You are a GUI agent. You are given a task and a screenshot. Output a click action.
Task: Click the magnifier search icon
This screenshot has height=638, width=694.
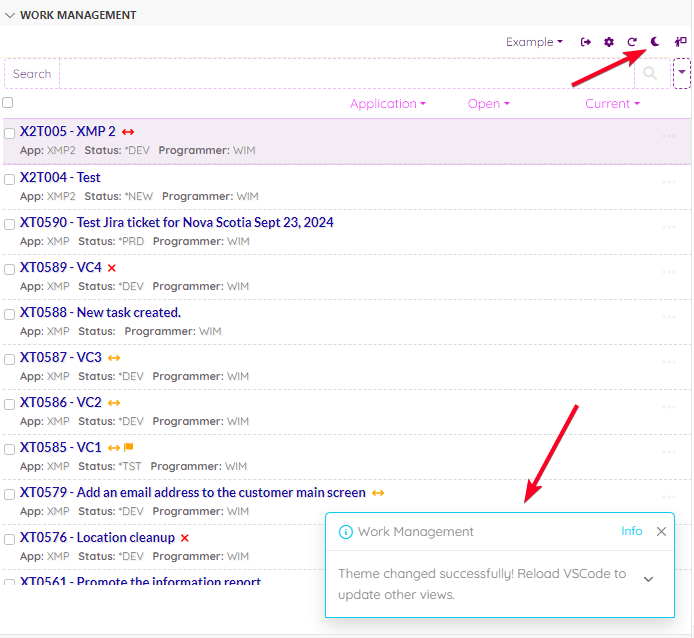(x=651, y=73)
